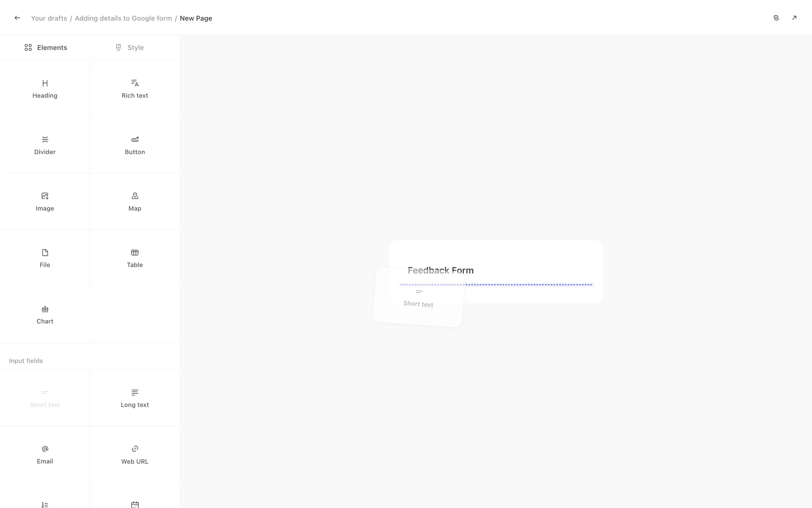Viewport: 812px width, 508px height.
Task: Click the back arrow icon
Action: point(17,18)
